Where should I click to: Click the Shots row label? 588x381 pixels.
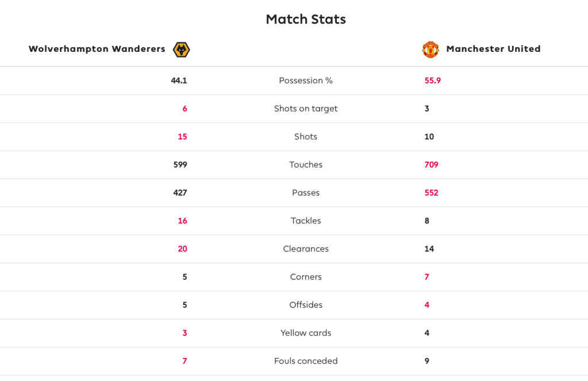306,137
